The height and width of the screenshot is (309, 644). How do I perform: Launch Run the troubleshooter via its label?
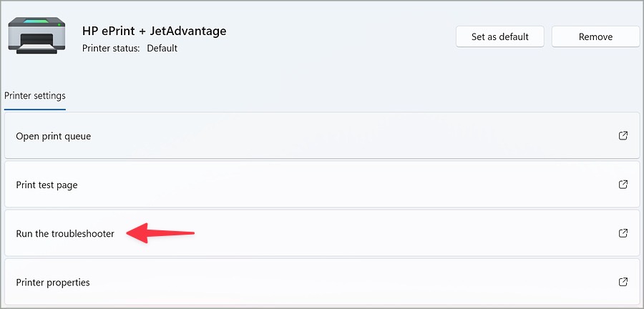click(65, 233)
